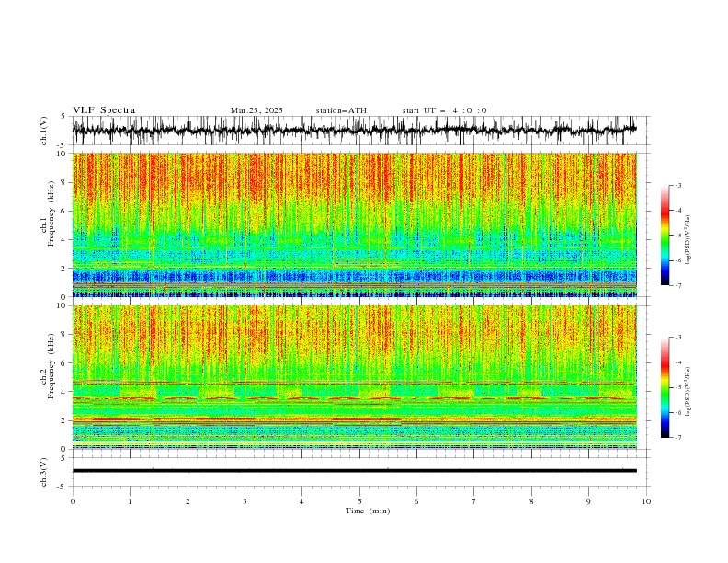
Task: Click the "VLF Spectra" plot title
Action: [x=104, y=110]
